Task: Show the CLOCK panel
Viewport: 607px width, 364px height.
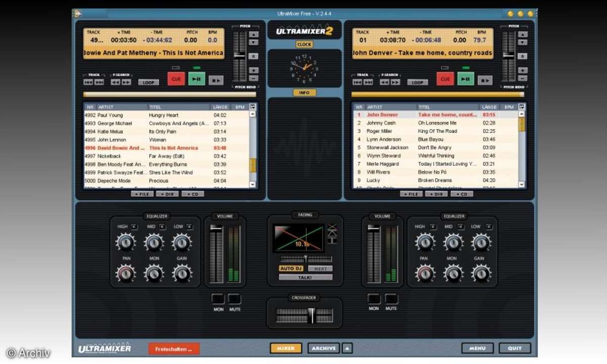Action: coord(304,44)
